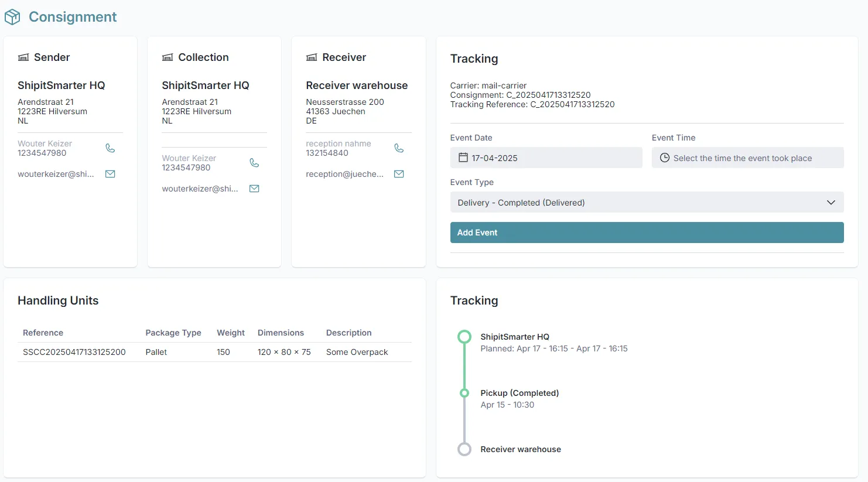Viewport: 868px width, 482px height.
Task: Click the Reference column header
Action: (43, 333)
